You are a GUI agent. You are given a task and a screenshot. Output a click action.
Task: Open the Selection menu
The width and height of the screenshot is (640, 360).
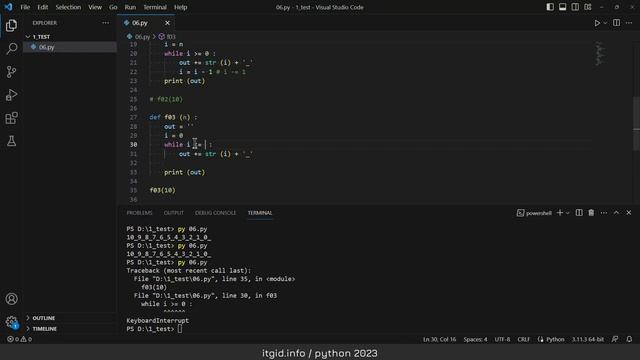point(68,7)
